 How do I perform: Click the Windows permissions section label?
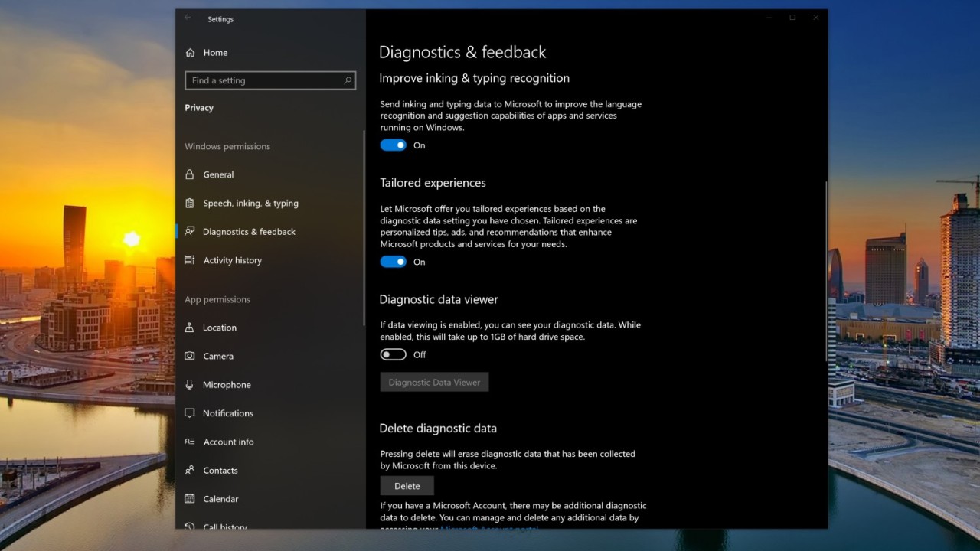pos(227,146)
